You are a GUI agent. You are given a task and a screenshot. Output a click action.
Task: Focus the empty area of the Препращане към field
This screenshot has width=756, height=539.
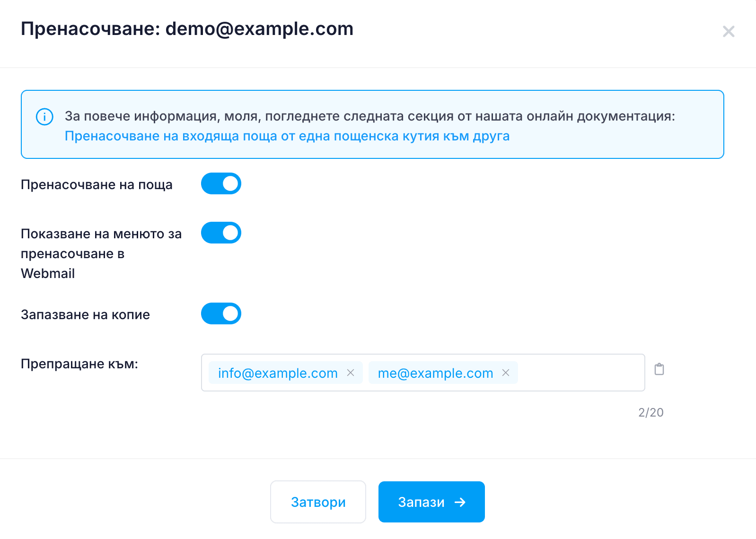(581, 373)
